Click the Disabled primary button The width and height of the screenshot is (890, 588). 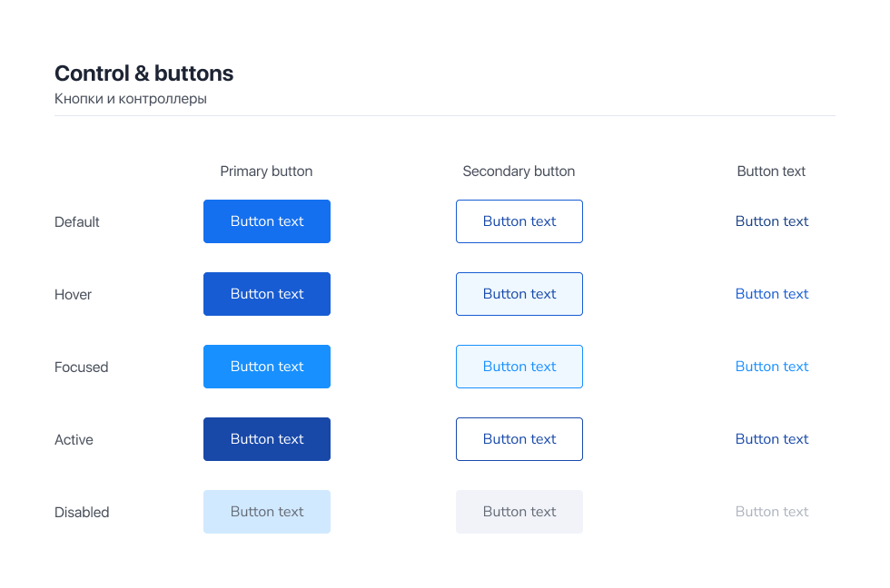267,512
